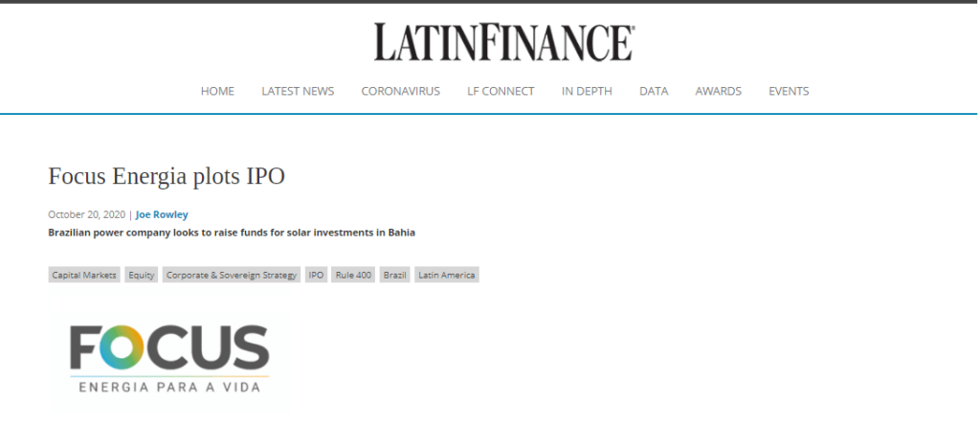Select the Equity tag
Screen dimensions: 980x445
[142, 275]
